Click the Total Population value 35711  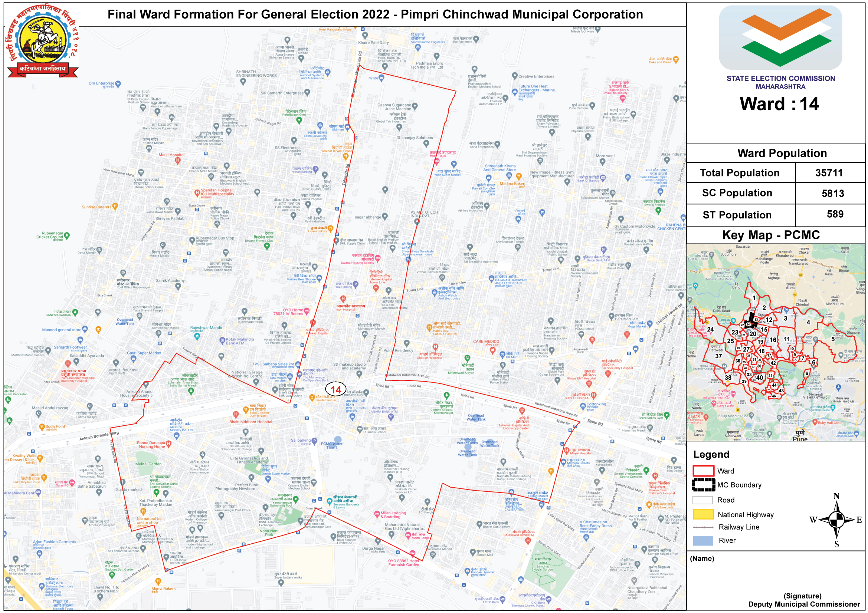click(x=829, y=173)
